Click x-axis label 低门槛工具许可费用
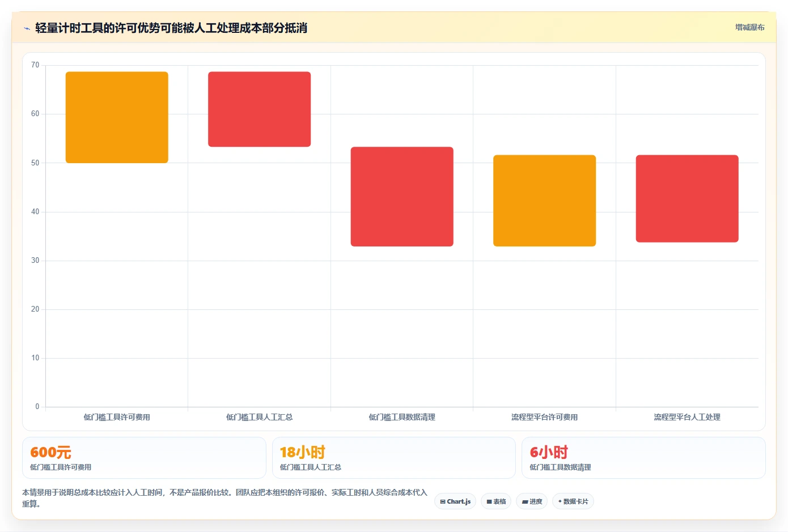The image size is (788, 532). [117, 417]
